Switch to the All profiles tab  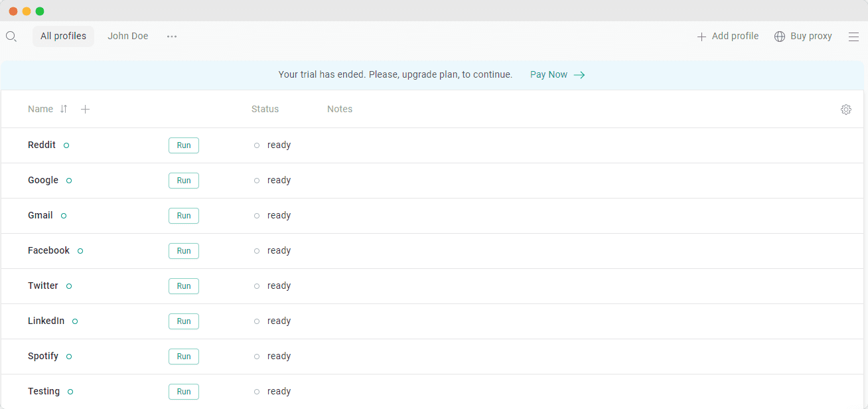tap(63, 37)
